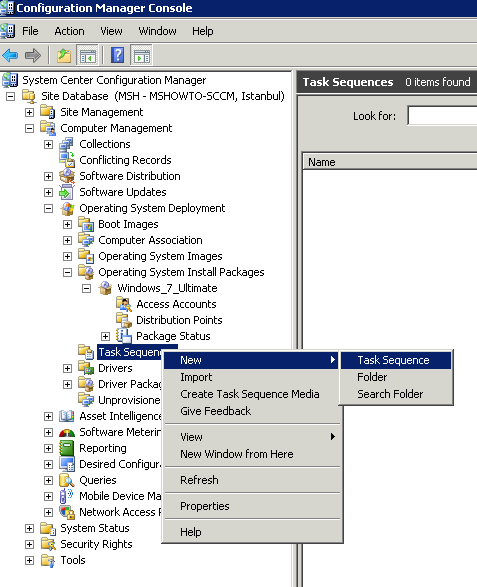Viewport: 477px width, 587px height.
Task: Collapse the Operating System Deployment node
Action: click(48, 208)
